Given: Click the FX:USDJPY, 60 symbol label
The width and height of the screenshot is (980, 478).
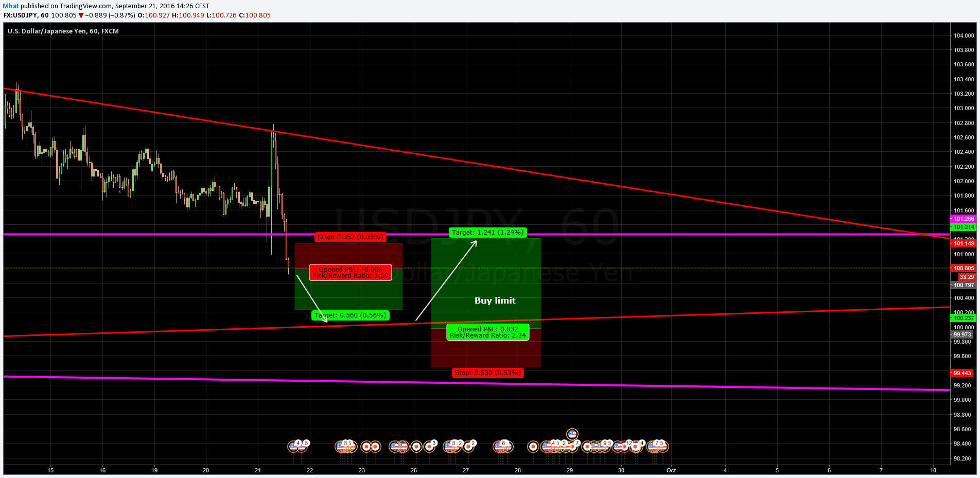Looking at the screenshot, I should point(26,15).
